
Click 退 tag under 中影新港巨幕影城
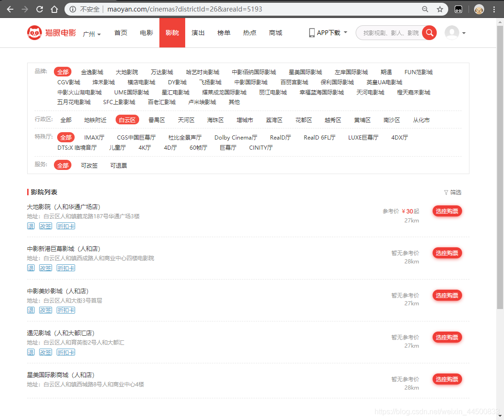click(30, 268)
